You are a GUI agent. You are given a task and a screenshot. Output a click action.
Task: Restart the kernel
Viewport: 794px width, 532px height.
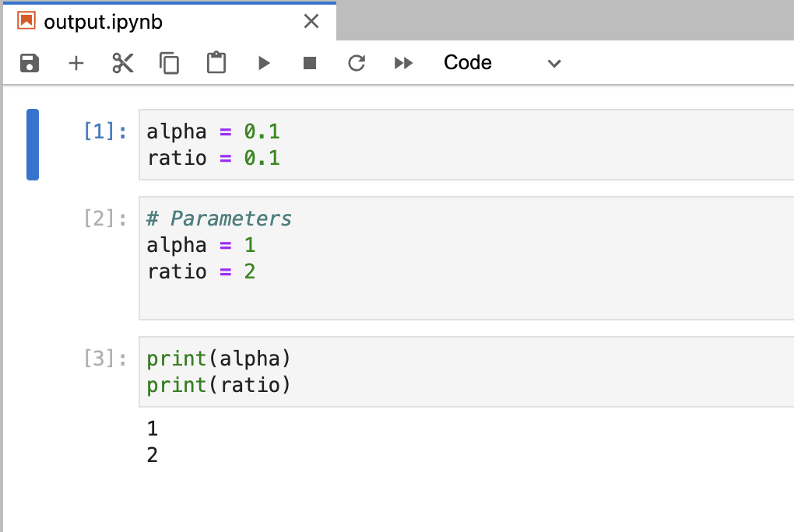tap(357, 63)
